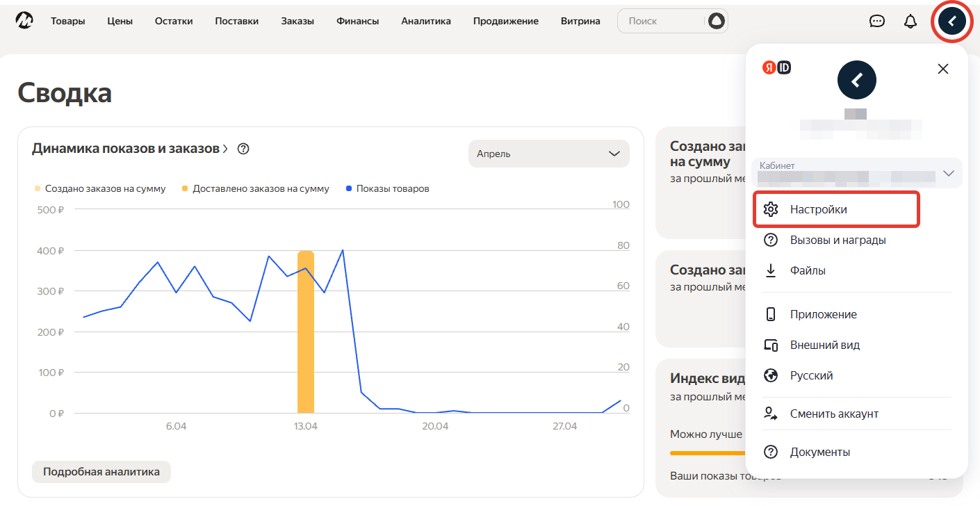980x506 pixels.
Task: Open the Товары menu
Action: [x=68, y=21]
